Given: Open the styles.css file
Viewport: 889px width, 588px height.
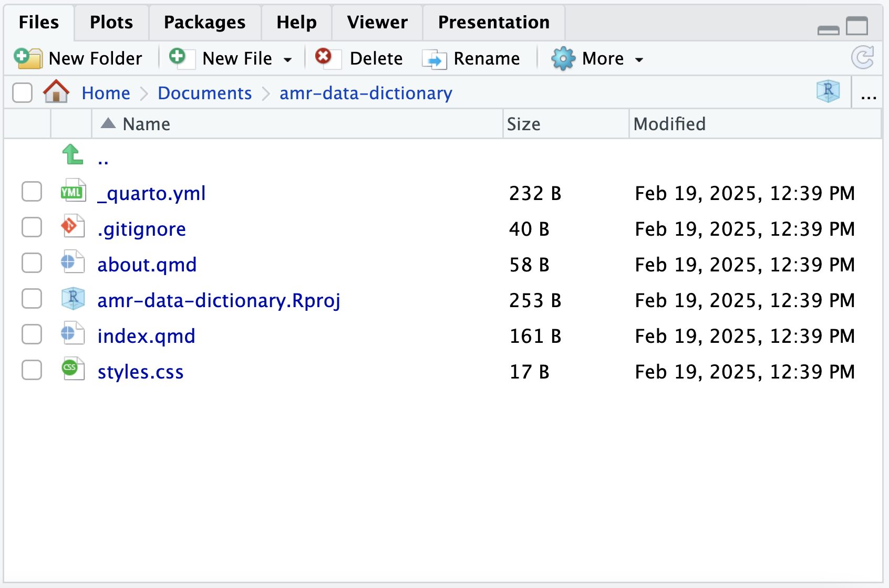Looking at the screenshot, I should coord(141,372).
